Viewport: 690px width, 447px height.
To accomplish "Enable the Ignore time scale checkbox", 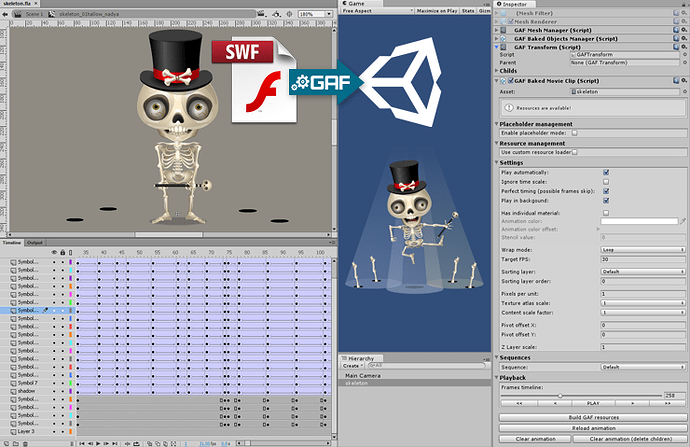I will point(606,182).
